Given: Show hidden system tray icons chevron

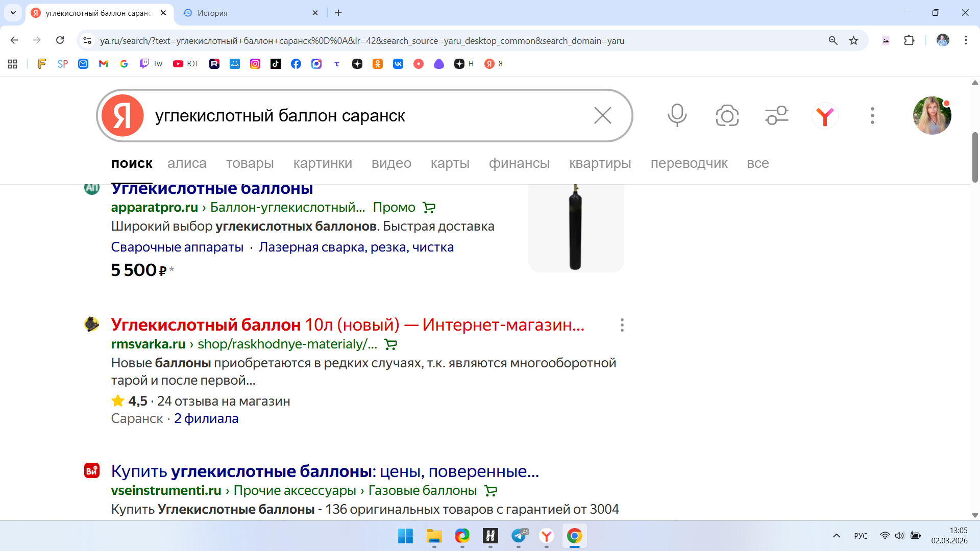Looking at the screenshot, I should point(836,536).
